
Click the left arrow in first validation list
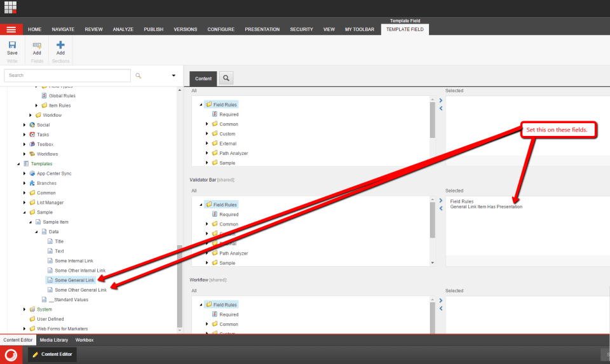(441, 109)
